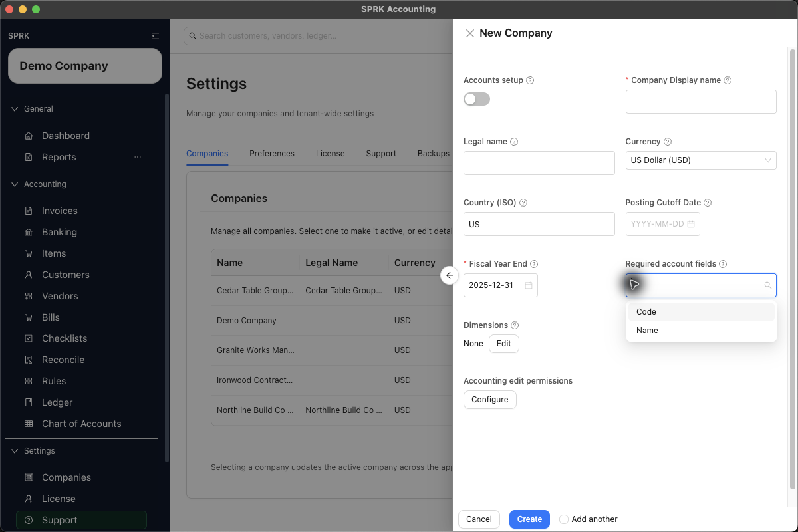Click the Demo Company selector button
Viewport: 798px width, 532px height.
(x=85, y=66)
